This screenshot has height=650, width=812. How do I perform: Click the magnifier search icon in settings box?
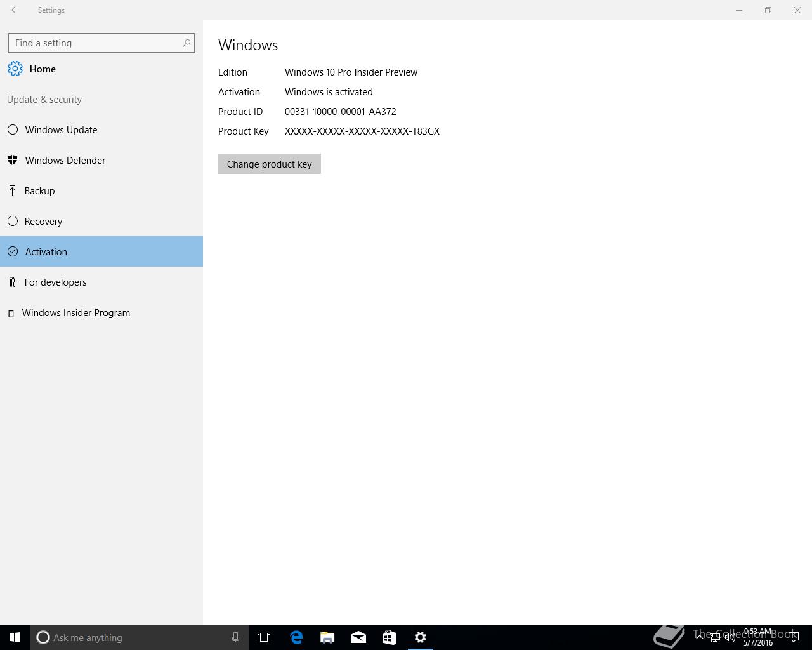187,43
